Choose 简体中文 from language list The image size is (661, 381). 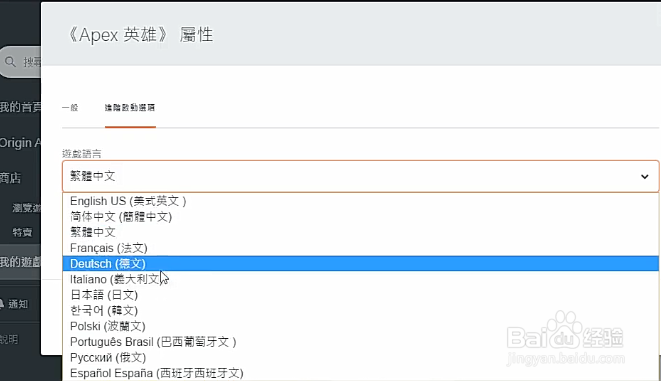360,217
